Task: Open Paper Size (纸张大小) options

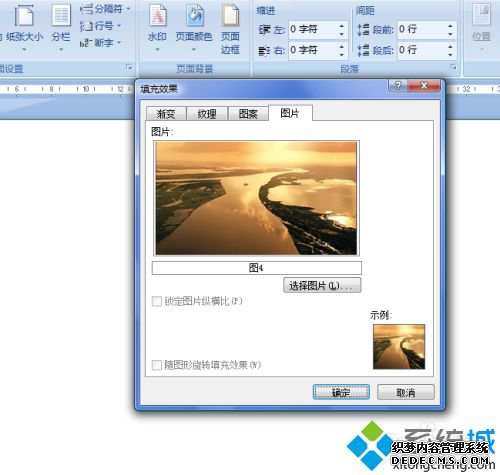Action: tap(24, 28)
